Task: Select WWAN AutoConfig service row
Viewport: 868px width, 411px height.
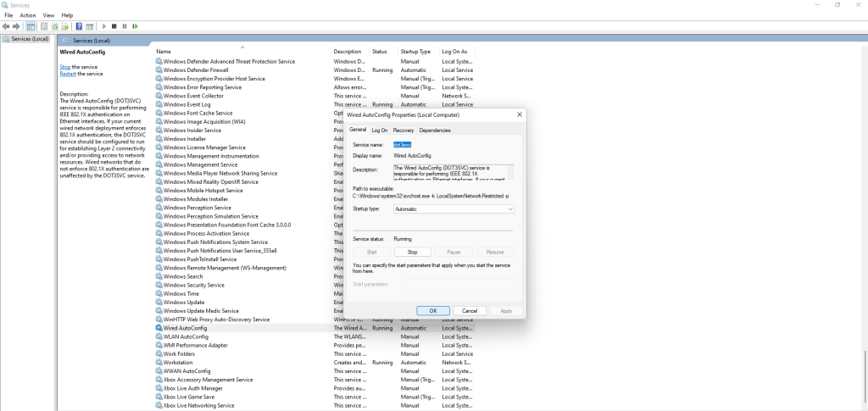Action: tap(314, 371)
